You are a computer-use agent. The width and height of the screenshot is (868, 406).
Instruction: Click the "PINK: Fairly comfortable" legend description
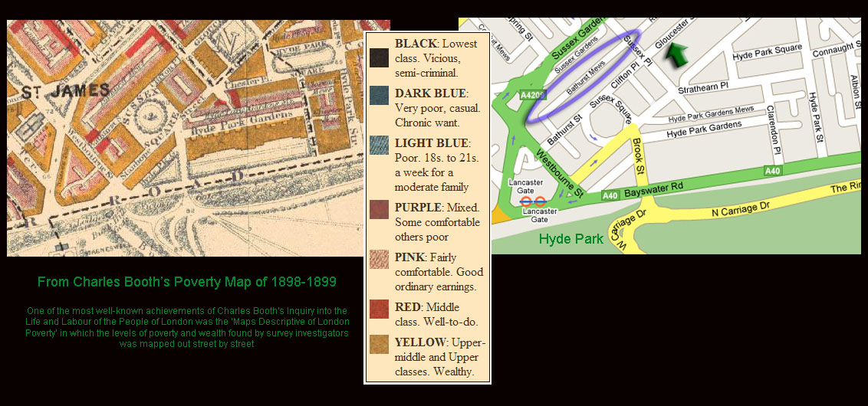(x=439, y=272)
